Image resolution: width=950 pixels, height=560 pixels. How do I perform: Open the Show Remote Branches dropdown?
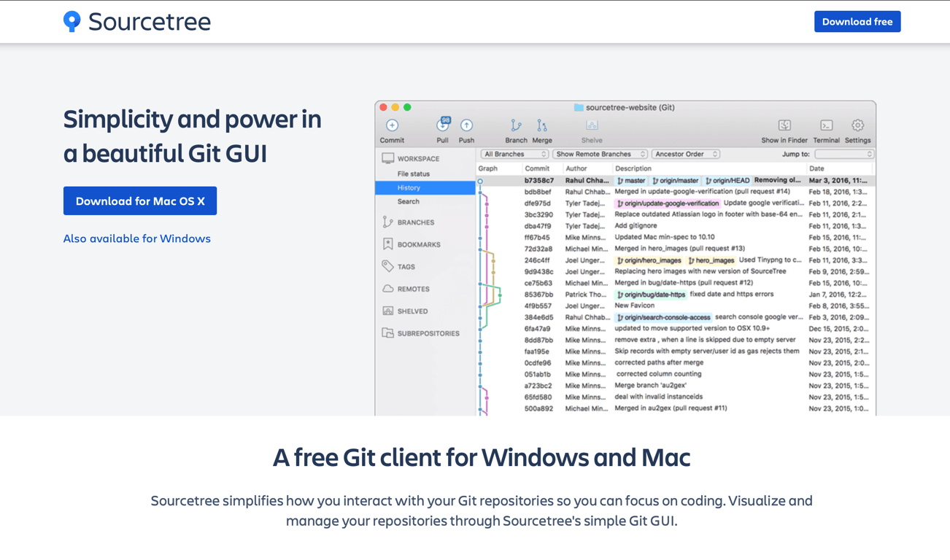pyautogui.click(x=600, y=154)
